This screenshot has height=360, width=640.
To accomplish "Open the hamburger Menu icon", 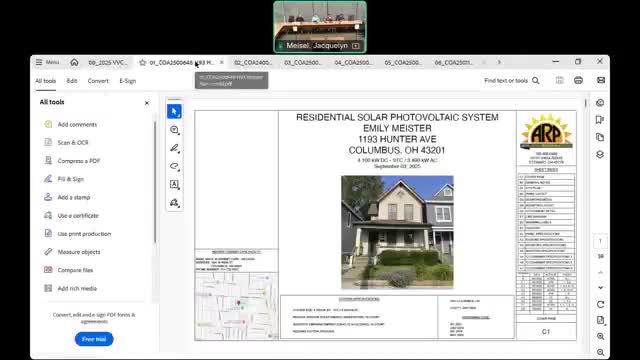I will click(39, 62).
